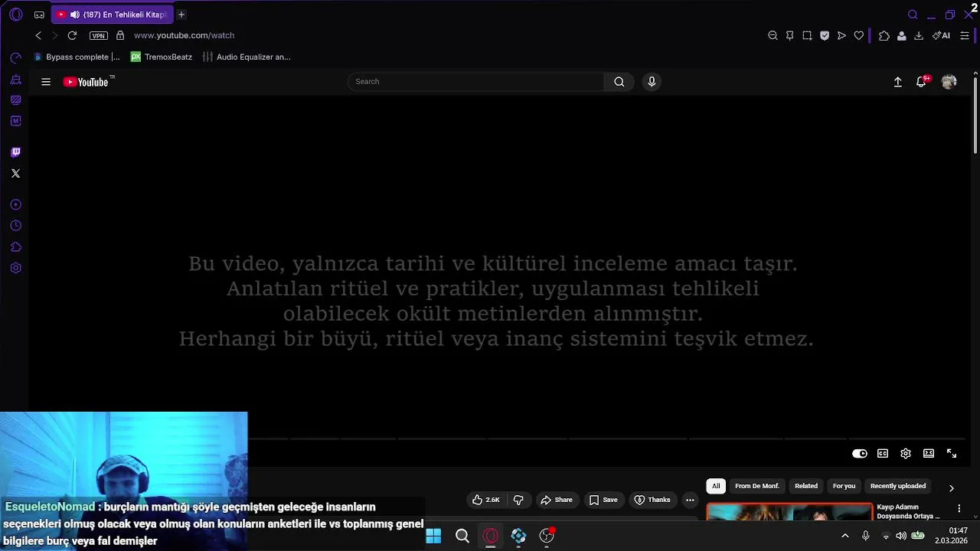Viewport: 980px width, 551px height.
Task: Open extensions cube in sidebar
Action: pos(15,247)
